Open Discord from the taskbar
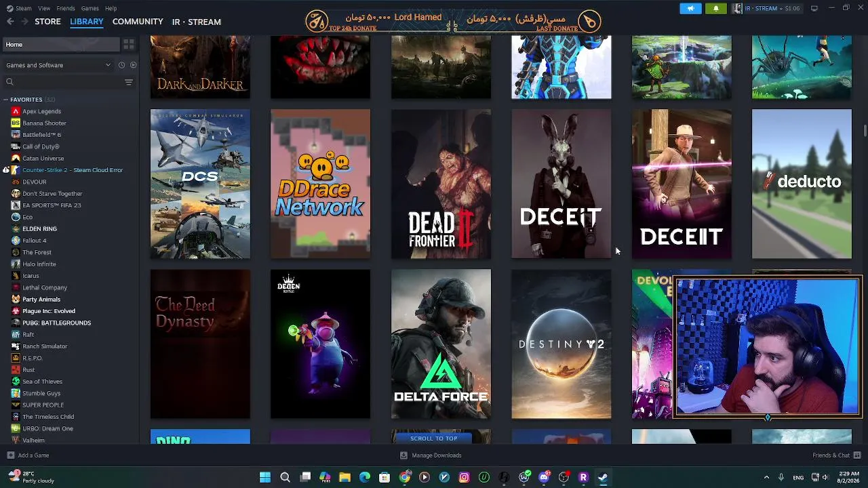This screenshot has width=868, height=488. click(543, 477)
